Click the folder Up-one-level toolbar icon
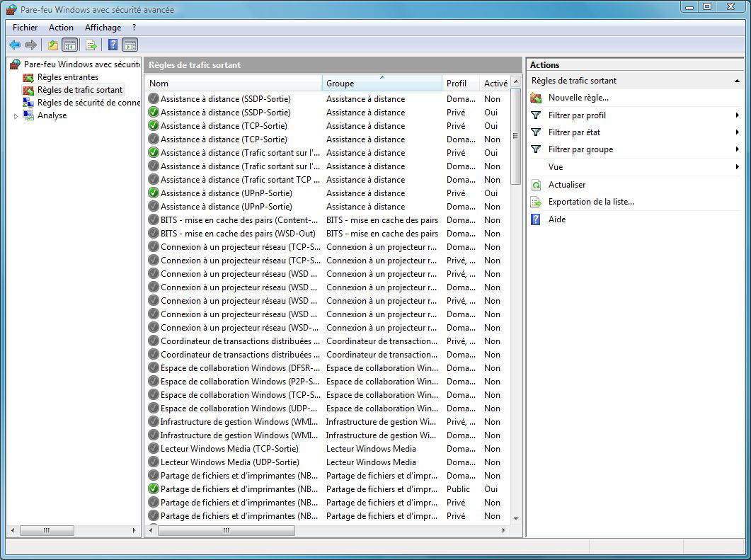Screen dimensions: 751x560 (52, 45)
